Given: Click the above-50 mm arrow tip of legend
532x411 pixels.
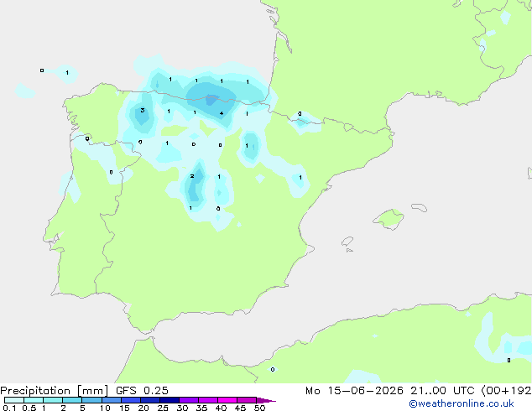Looking at the screenshot, I should point(266,400).
